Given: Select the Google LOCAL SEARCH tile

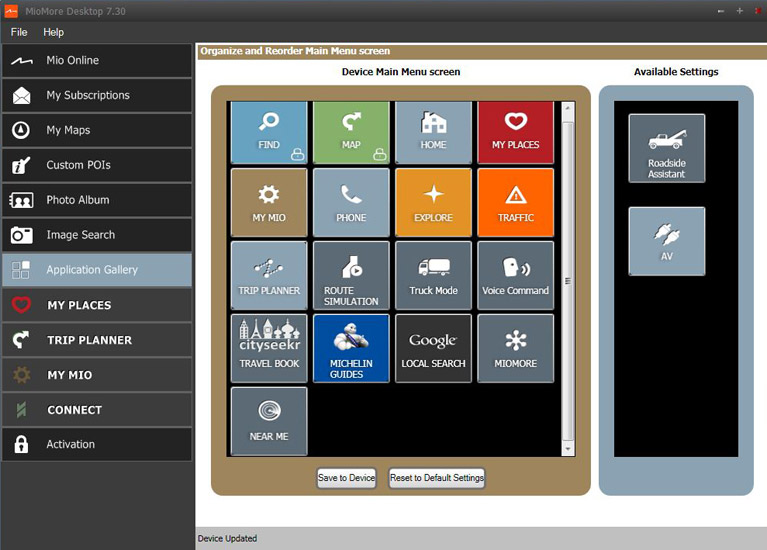Looking at the screenshot, I should click(433, 348).
